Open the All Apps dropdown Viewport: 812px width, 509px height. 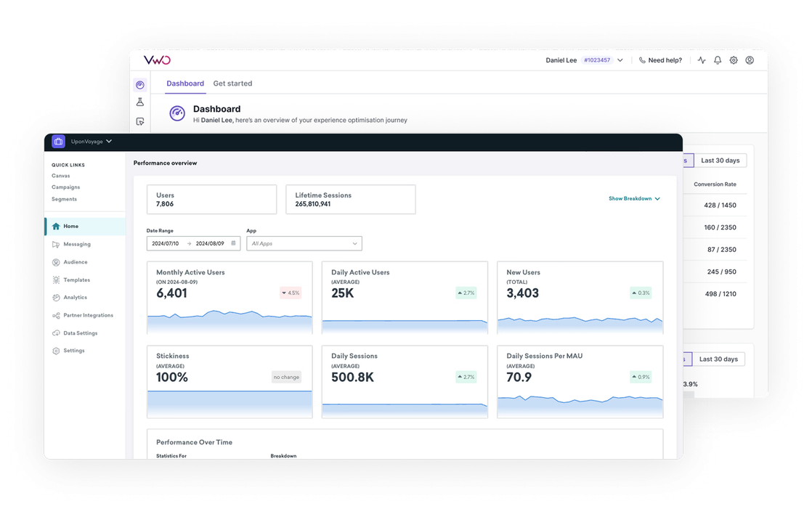click(304, 244)
